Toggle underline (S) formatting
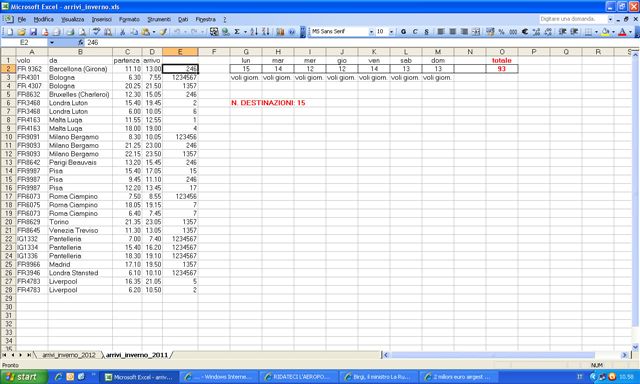Viewport: 640px width, 384px height. (426, 32)
